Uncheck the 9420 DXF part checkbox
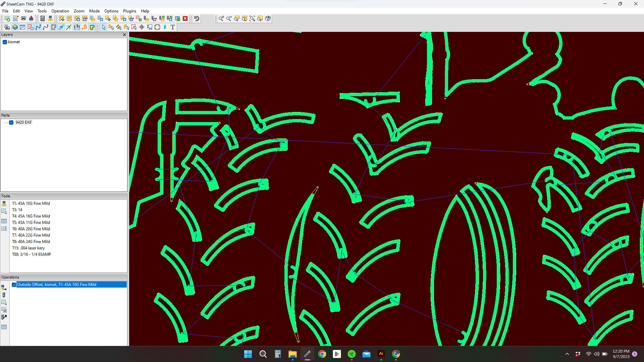The height and width of the screenshot is (362, 644). click(x=12, y=122)
